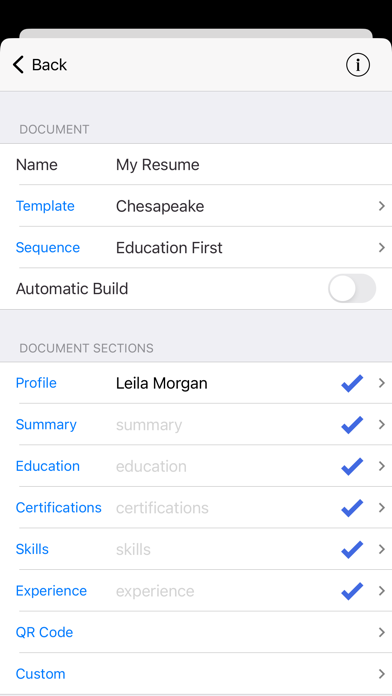Toggle the Automatic Build switch
Viewport: 392px width, 696px height.
(352, 289)
